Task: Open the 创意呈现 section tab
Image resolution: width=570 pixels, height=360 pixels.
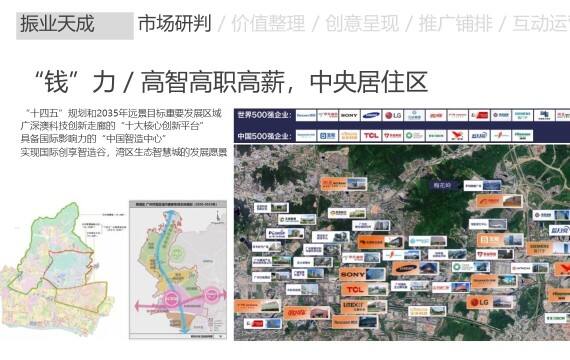Action: click(362, 24)
